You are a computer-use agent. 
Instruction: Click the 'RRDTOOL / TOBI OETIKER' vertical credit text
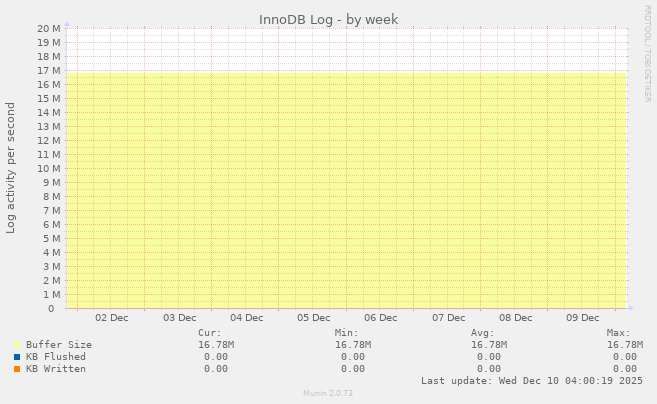[647, 54]
